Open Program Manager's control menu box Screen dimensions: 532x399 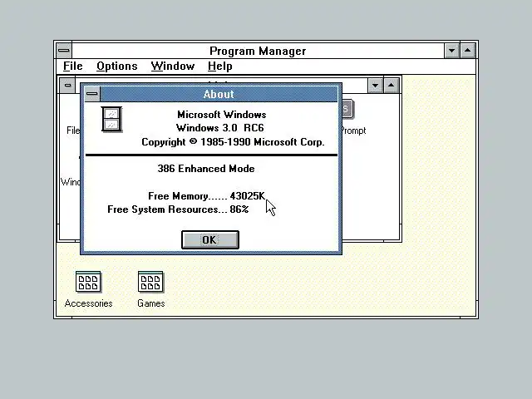click(x=64, y=51)
